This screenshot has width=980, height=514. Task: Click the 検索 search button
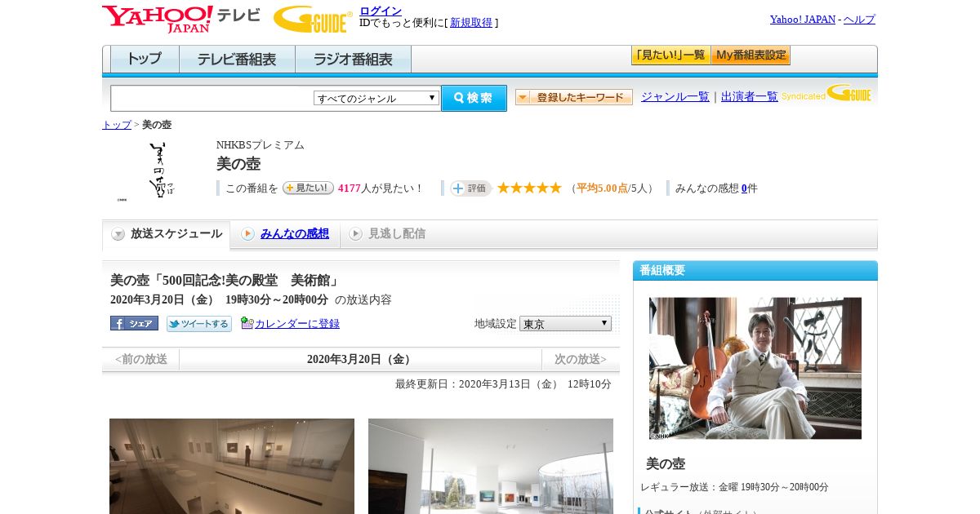click(x=474, y=98)
